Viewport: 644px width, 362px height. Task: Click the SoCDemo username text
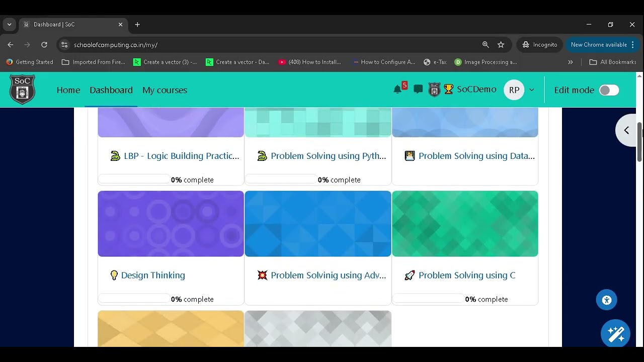click(476, 89)
